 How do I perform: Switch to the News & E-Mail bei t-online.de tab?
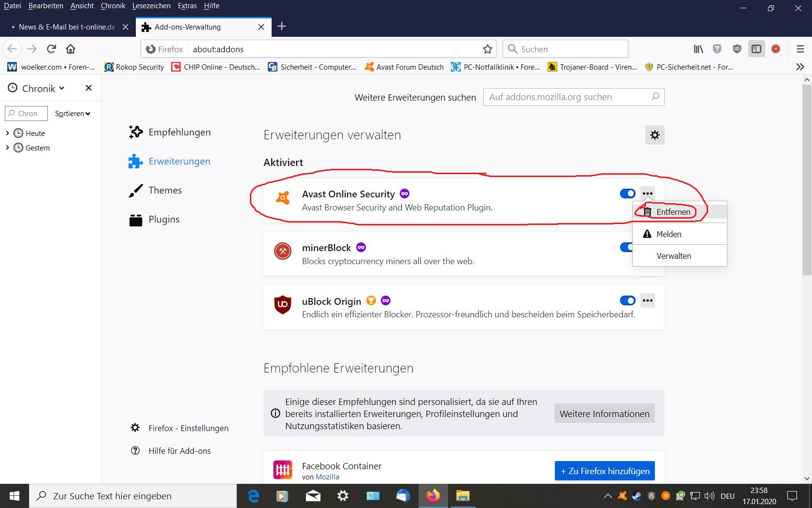coord(67,27)
